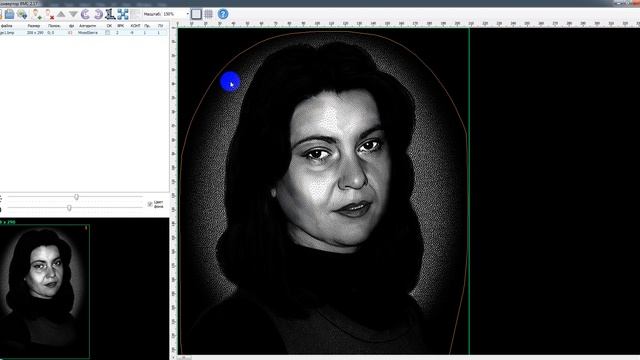Click the add image file icon
Image resolution: width=640 pixels, height=360 pixels.
22,14
